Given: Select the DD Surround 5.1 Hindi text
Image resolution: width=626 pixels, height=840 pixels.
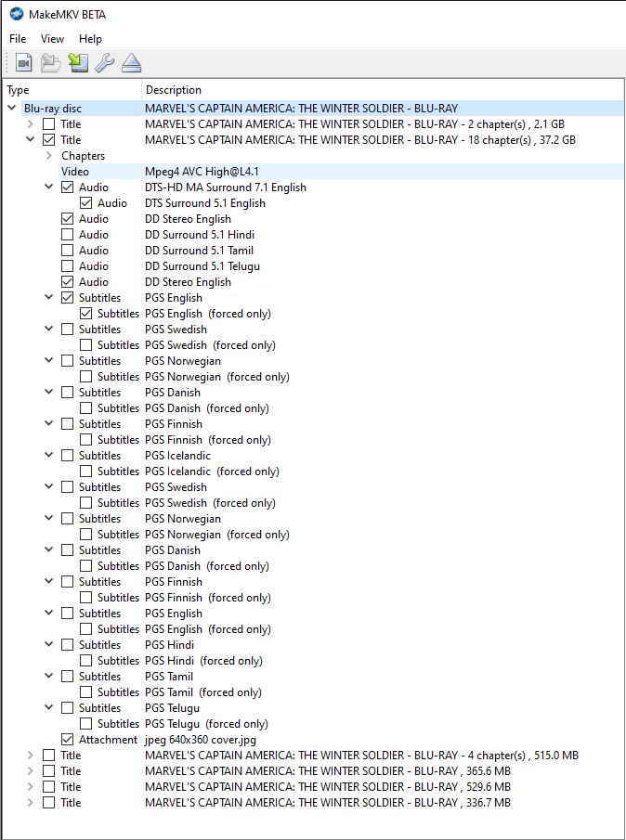Looking at the screenshot, I should (x=200, y=235).
